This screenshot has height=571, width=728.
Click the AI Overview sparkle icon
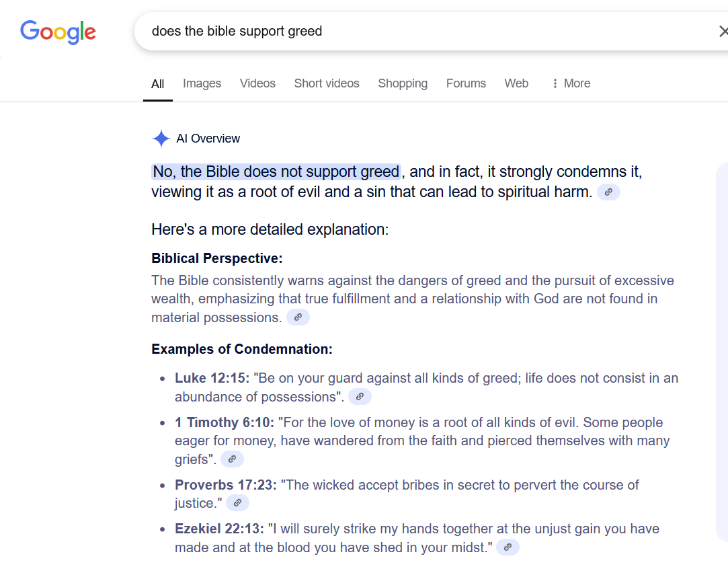click(x=161, y=139)
